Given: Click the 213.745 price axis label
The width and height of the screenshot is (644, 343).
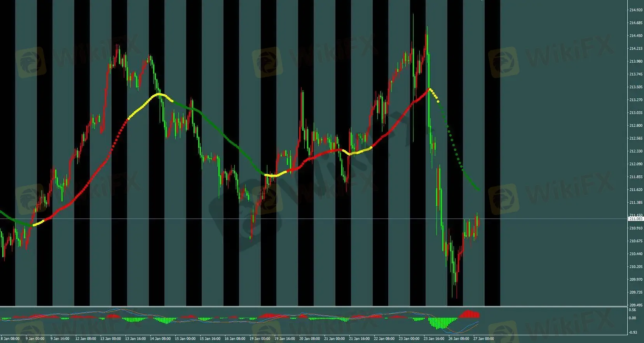Looking at the screenshot, I should pos(636,74).
